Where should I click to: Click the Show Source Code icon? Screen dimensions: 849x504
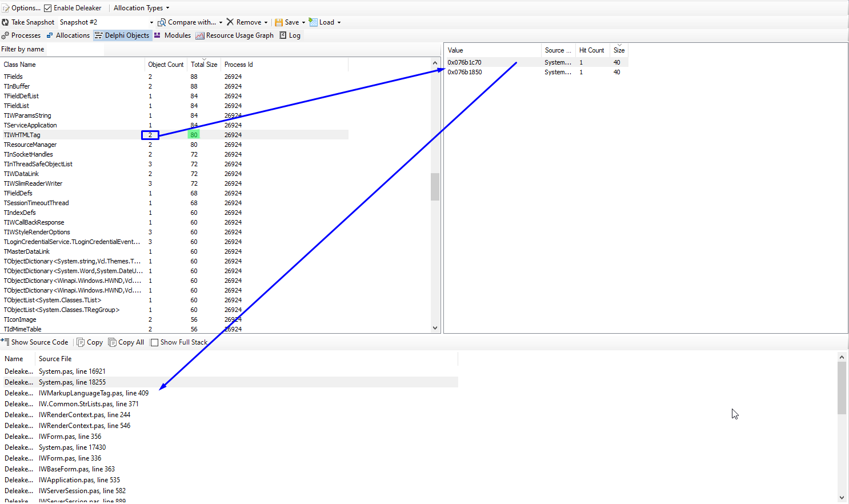pos(5,342)
